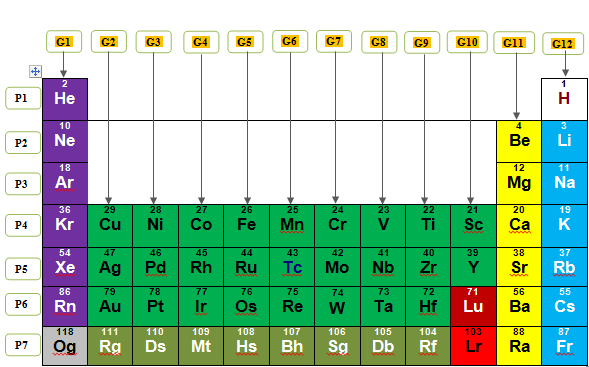Click the G3 group label
589x367 pixels.
tap(154, 42)
